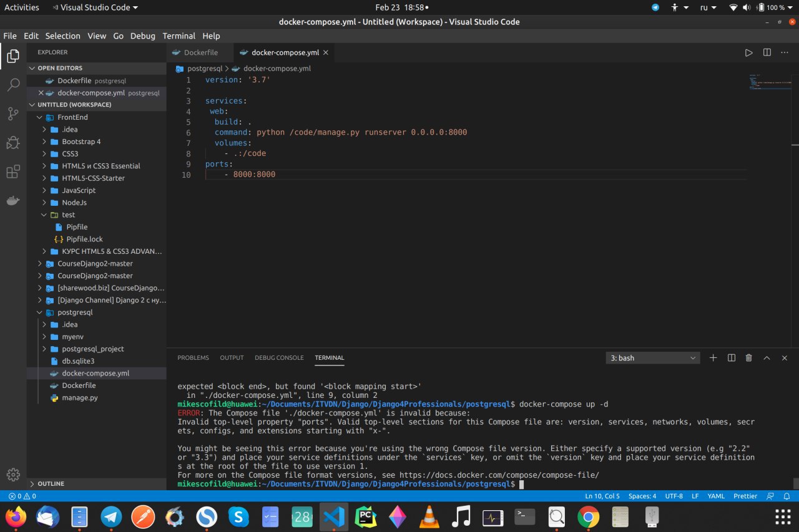Viewport: 799px width, 532px height.
Task: Collapse the test folder
Action: click(x=97, y=215)
